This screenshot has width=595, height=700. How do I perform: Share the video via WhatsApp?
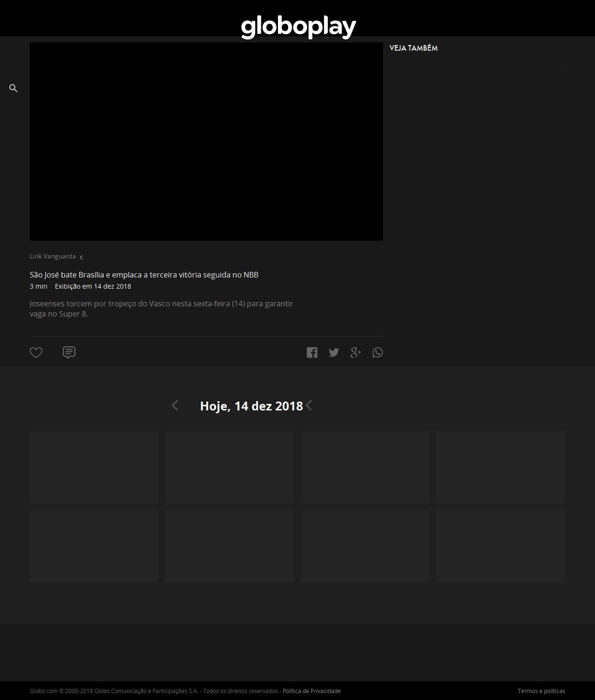point(377,353)
